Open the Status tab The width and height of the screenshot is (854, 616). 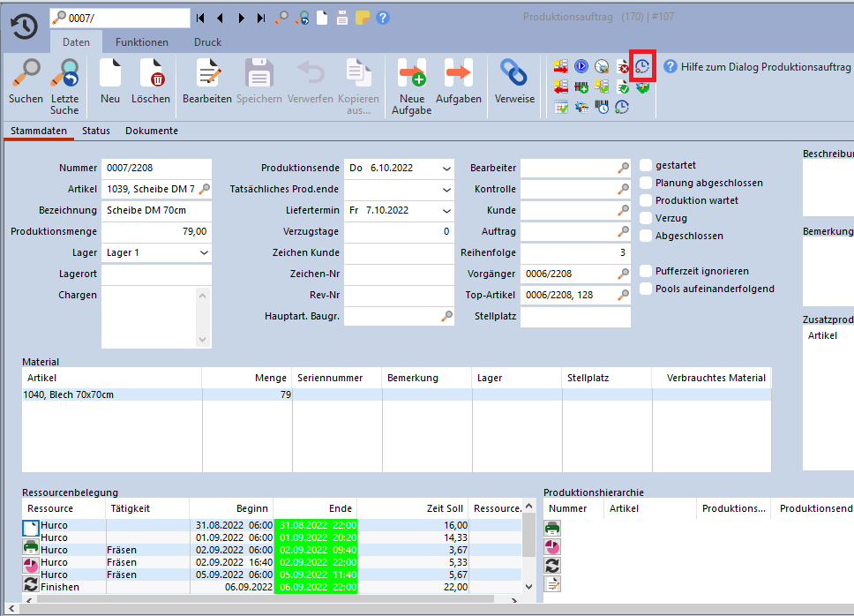pyautogui.click(x=96, y=131)
